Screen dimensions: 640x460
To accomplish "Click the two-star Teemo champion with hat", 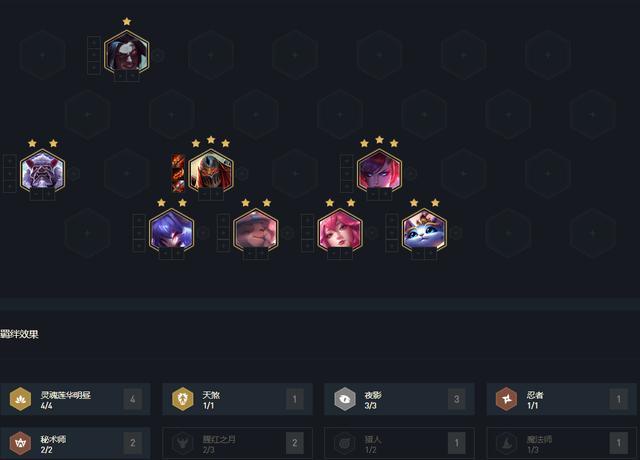I will (256, 231).
